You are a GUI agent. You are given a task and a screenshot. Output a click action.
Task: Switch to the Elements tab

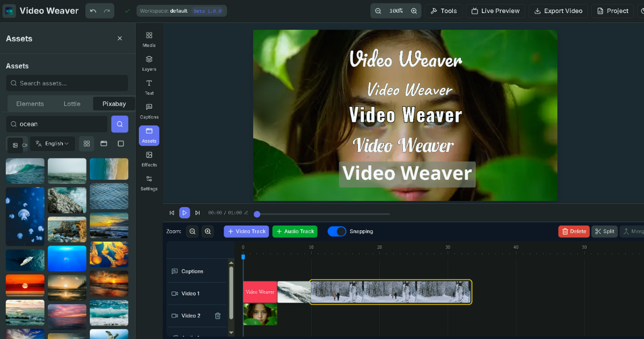(x=30, y=103)
